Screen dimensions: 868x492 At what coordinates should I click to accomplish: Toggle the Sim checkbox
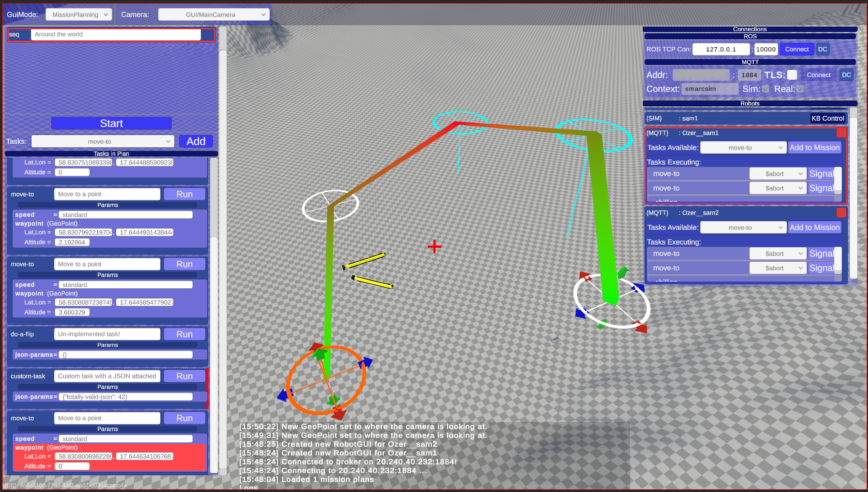click(x=765, y=89)
